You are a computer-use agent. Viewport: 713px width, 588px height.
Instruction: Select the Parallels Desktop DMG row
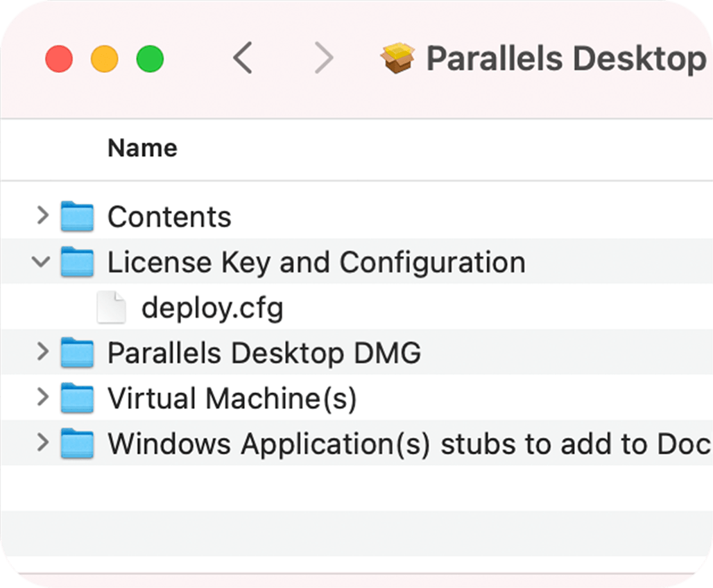click(x=264, y=352)
